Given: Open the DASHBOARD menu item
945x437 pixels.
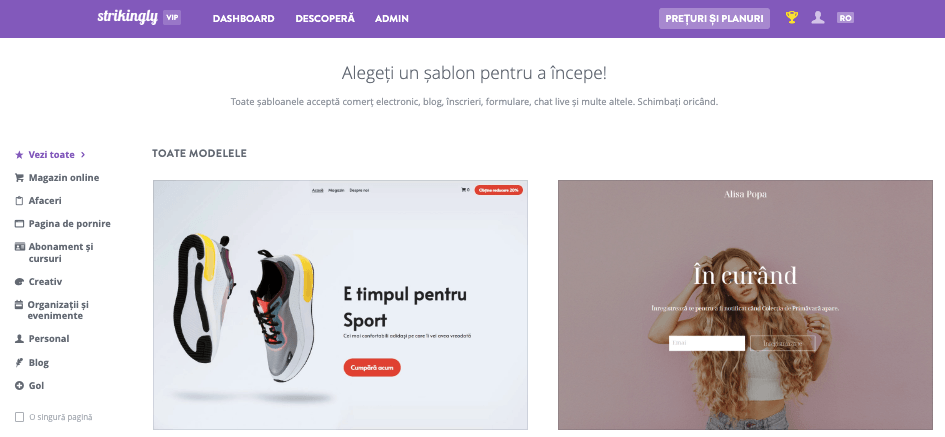Looking at the screenshot, I should [x=243, y=19].
